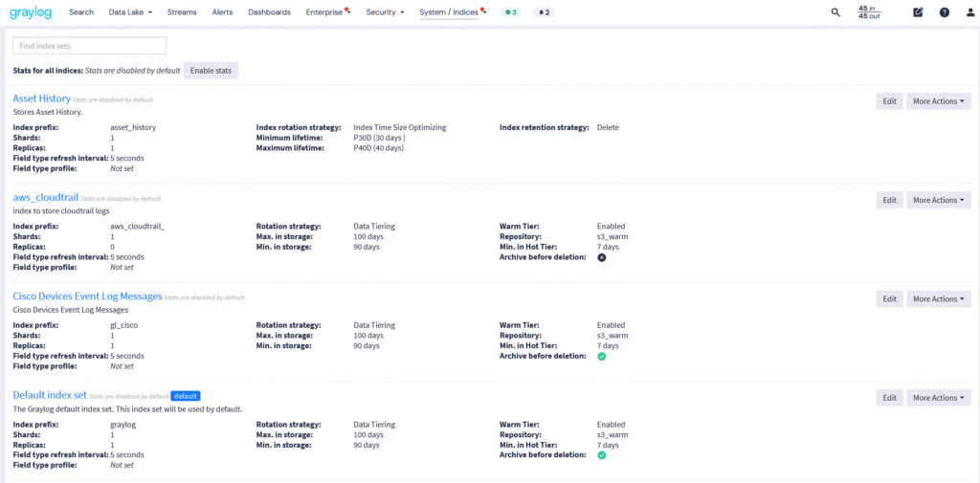Click 'Stats for all indices' label
Screen dimensions: 980x483
click(x=48, y=71)
